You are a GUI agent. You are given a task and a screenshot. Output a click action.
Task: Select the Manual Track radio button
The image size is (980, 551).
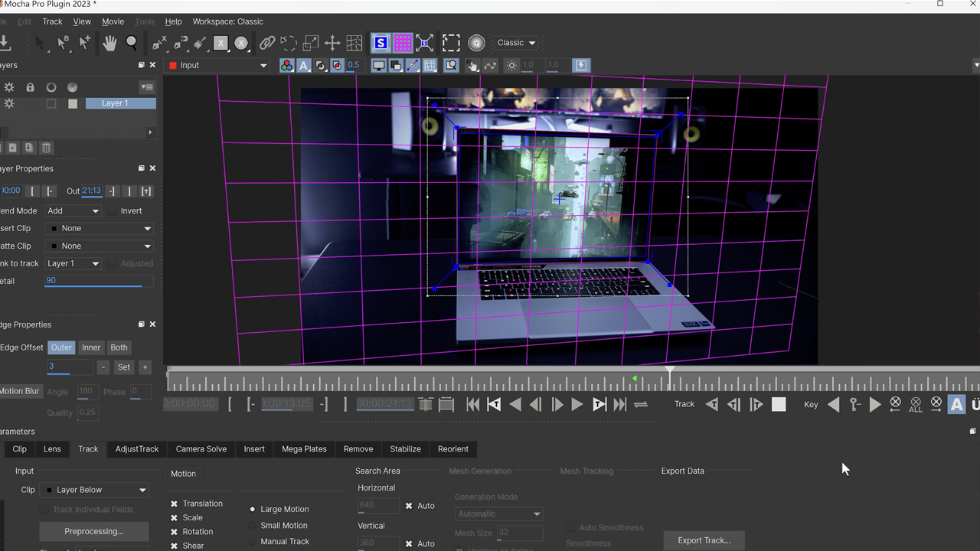253,542
